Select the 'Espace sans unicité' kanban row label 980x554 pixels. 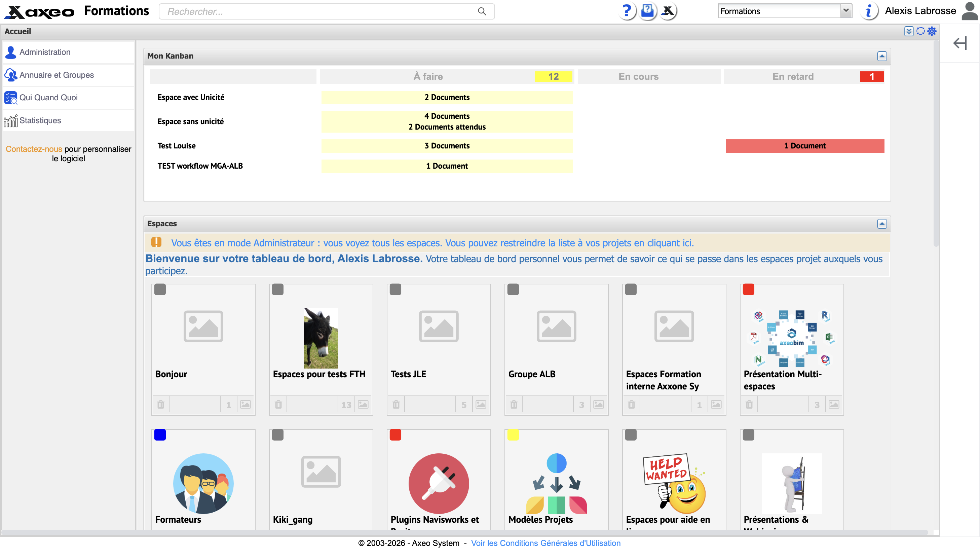tap(191, 122)
